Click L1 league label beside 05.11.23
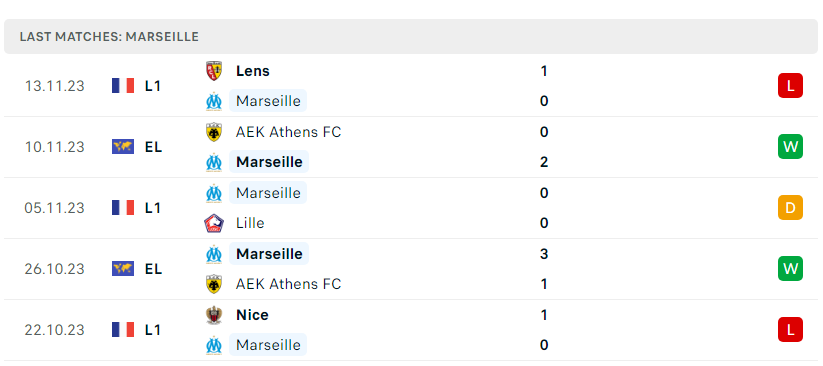The image size is (823, 366). click(153, 208)
